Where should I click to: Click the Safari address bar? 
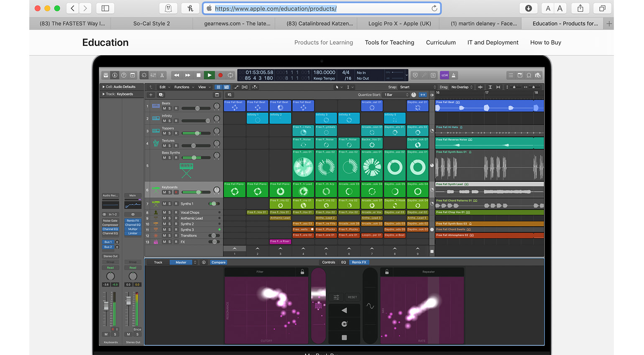[x=322, y=8]
